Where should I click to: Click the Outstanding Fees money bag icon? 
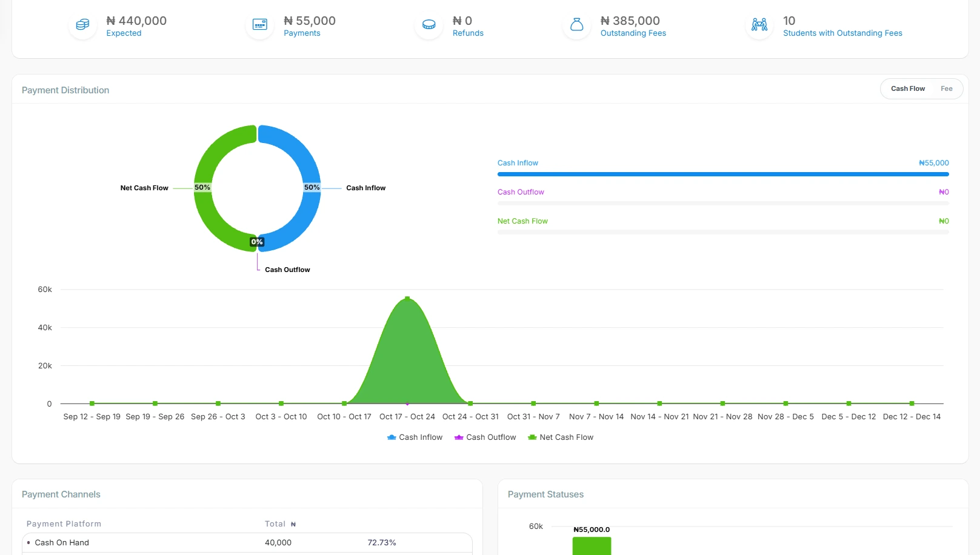(x=577, y=25)
